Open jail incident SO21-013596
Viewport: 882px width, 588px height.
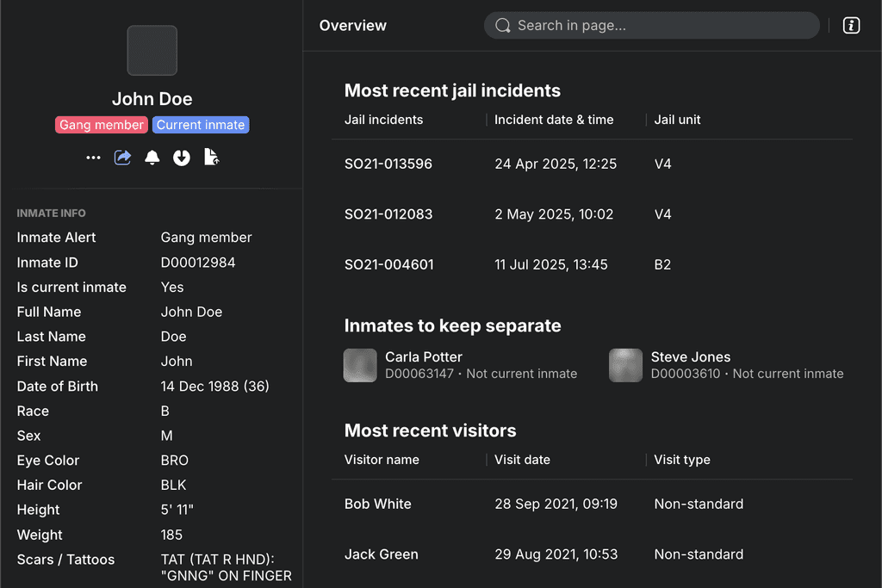388,164
